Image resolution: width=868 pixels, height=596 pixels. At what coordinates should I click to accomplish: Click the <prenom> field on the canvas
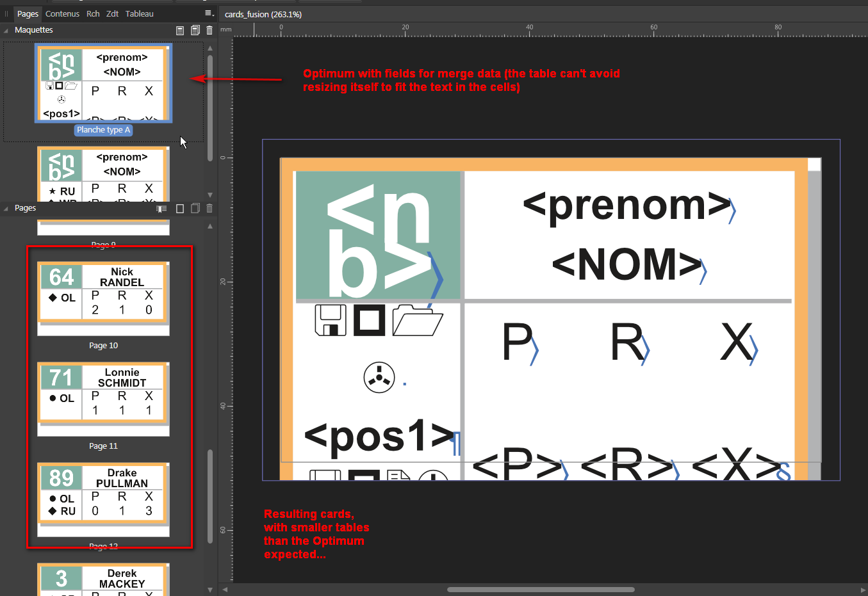[x=626, y=206]
